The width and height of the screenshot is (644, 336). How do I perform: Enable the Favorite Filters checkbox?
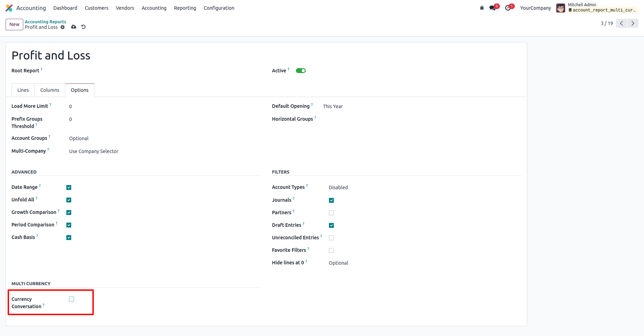[x=331, y=250]
